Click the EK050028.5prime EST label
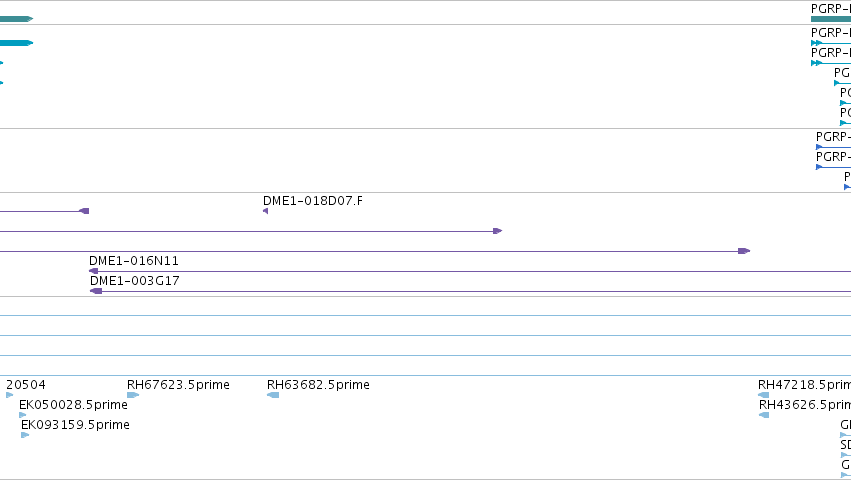Image resolution: width=851 pixels, height=480 pixels. (x=73, y=405)
